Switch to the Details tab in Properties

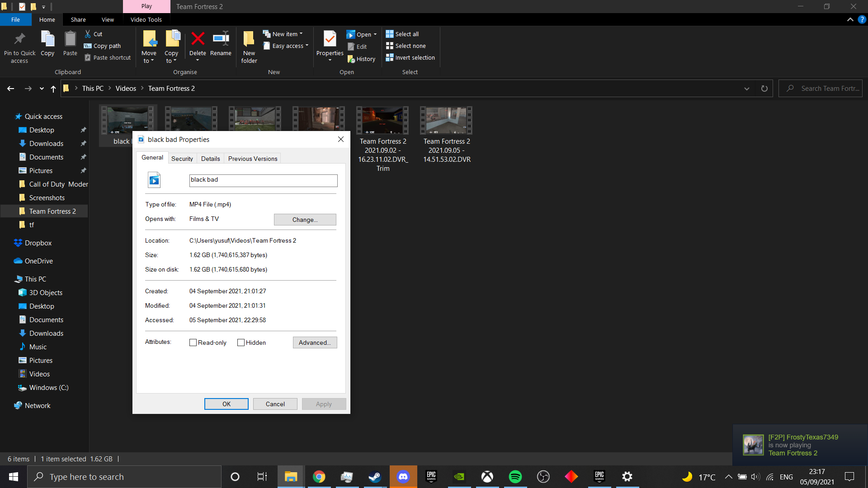[211, 158]
